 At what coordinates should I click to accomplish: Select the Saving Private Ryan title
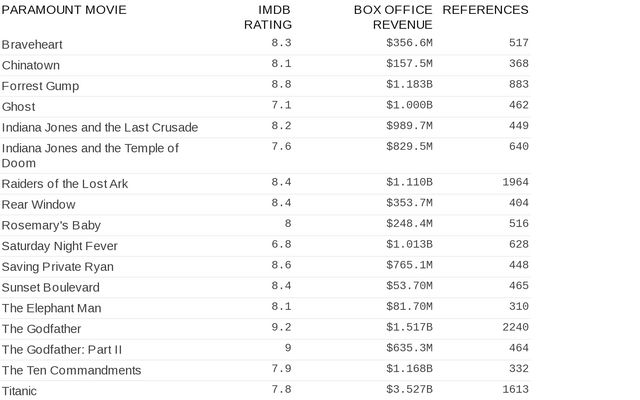coord(58,266)
